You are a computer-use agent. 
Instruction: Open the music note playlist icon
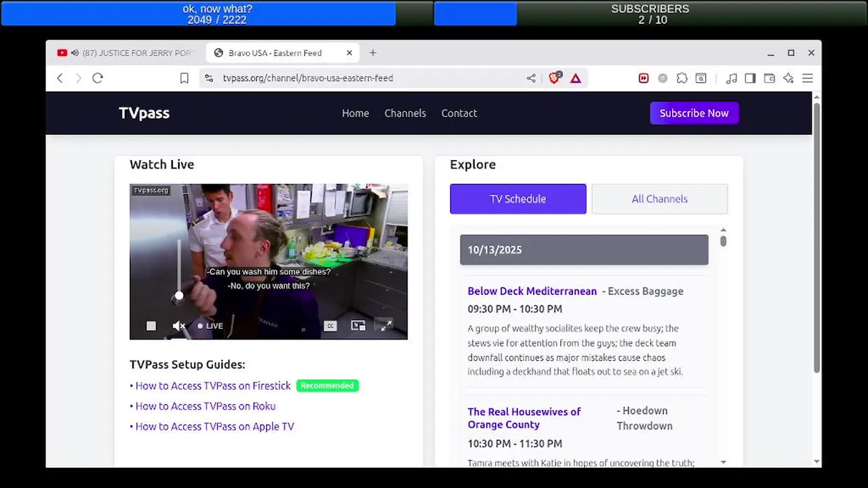click(x=731, y=78)
